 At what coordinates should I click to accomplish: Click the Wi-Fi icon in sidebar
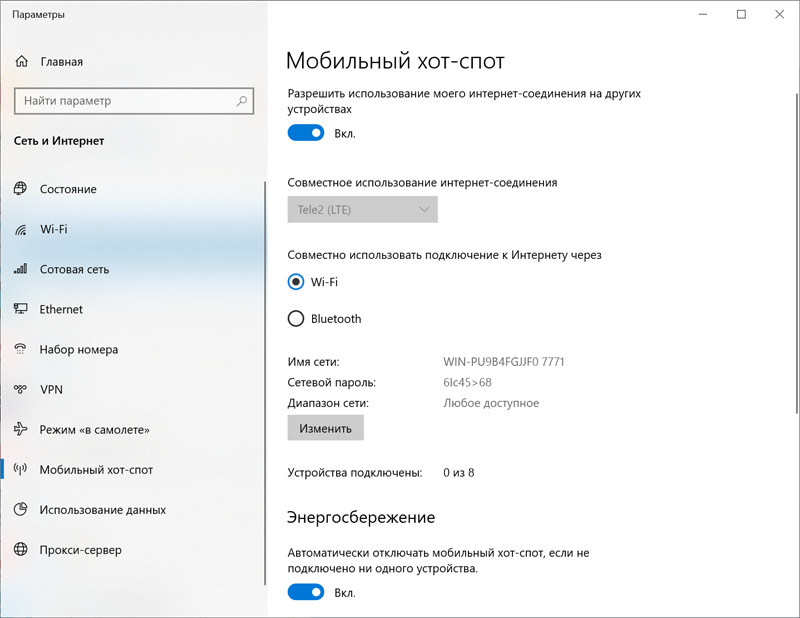point(20,229)
